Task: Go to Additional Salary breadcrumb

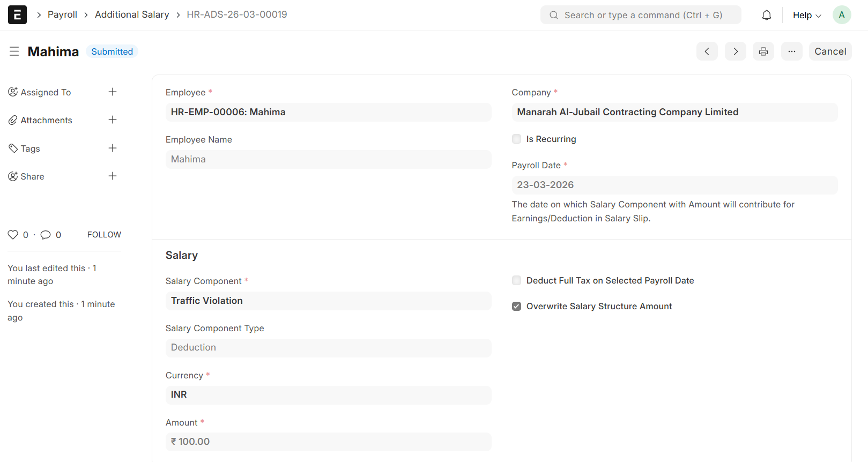Action: pos(132,15)
